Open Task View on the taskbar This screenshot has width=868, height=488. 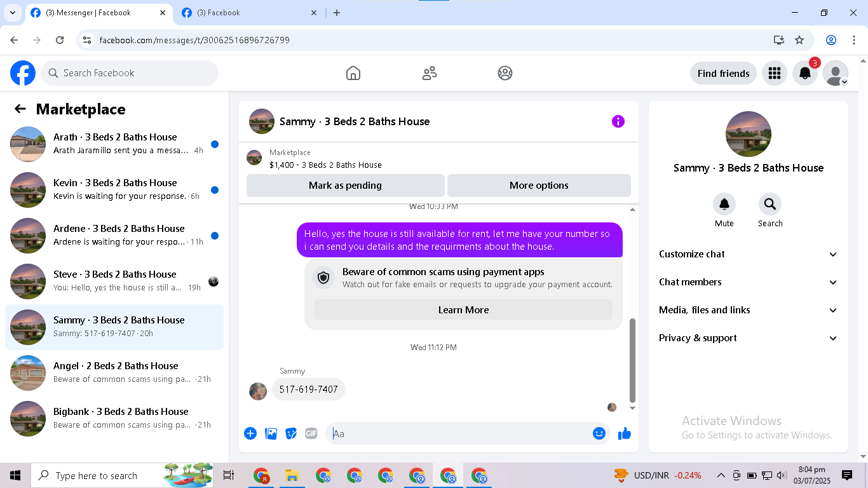pyautogui.click(x=229, y=475)
